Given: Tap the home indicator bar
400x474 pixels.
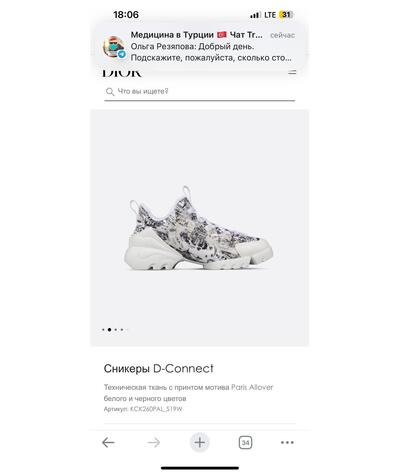Looking at the screenshot, I should tap(200, 468).
